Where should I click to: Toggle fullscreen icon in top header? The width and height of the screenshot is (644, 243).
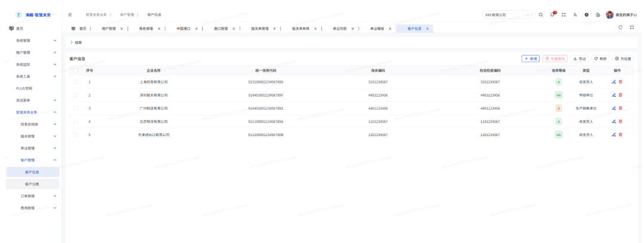(563, 14)
